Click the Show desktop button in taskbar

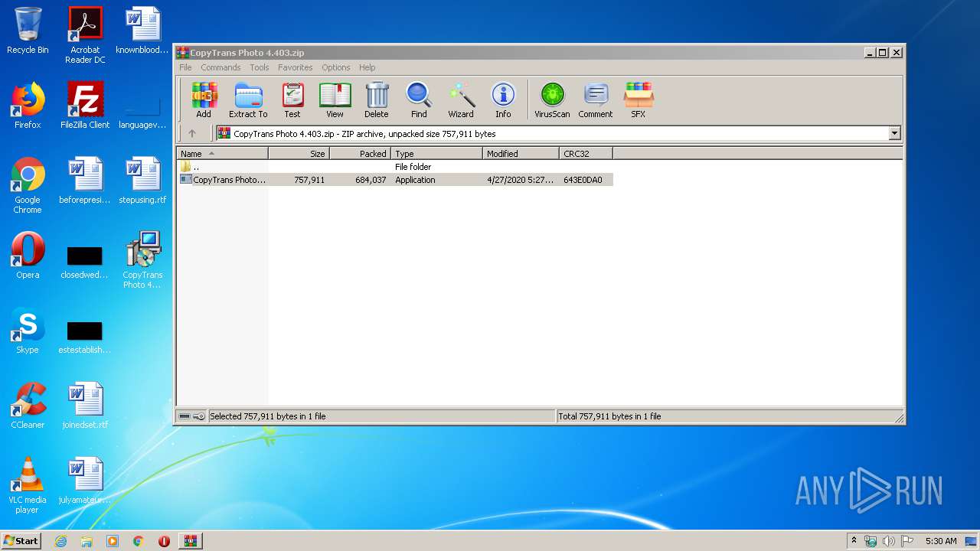pyautogui.click(x=972, y=541)
